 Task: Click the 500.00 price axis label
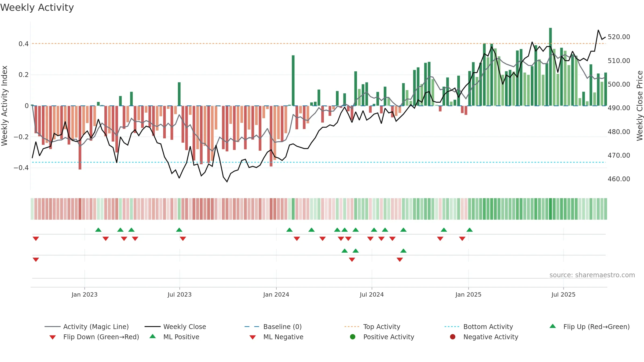619,84
